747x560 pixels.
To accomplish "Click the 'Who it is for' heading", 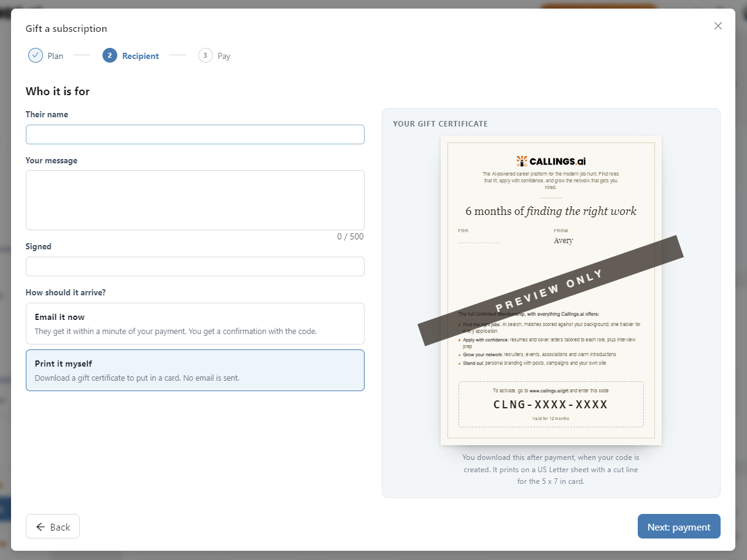I will [x=58, y=91].
